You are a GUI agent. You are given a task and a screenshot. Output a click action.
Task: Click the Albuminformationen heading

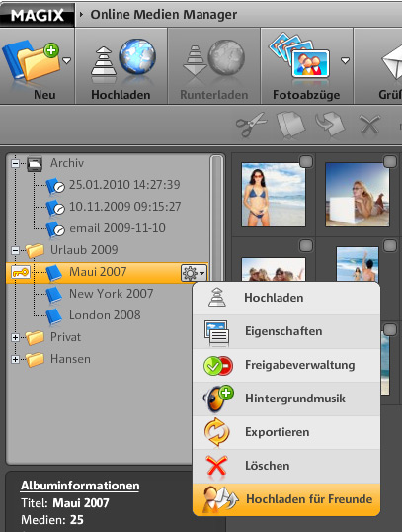80,486
